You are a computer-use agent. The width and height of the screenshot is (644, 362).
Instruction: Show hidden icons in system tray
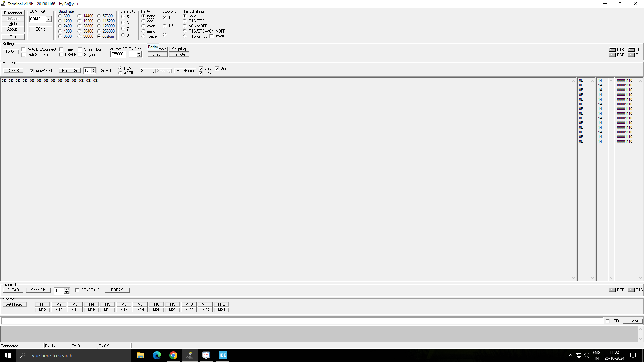tap(570, 355)
